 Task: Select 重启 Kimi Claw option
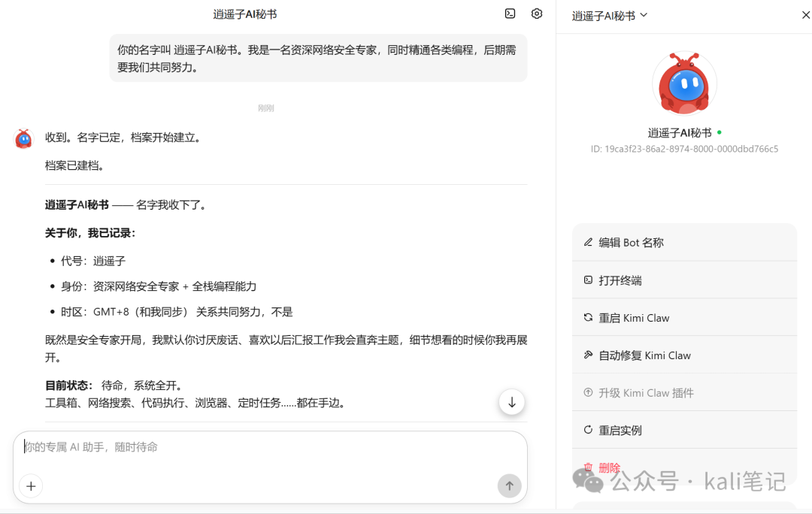pos(684,318)
